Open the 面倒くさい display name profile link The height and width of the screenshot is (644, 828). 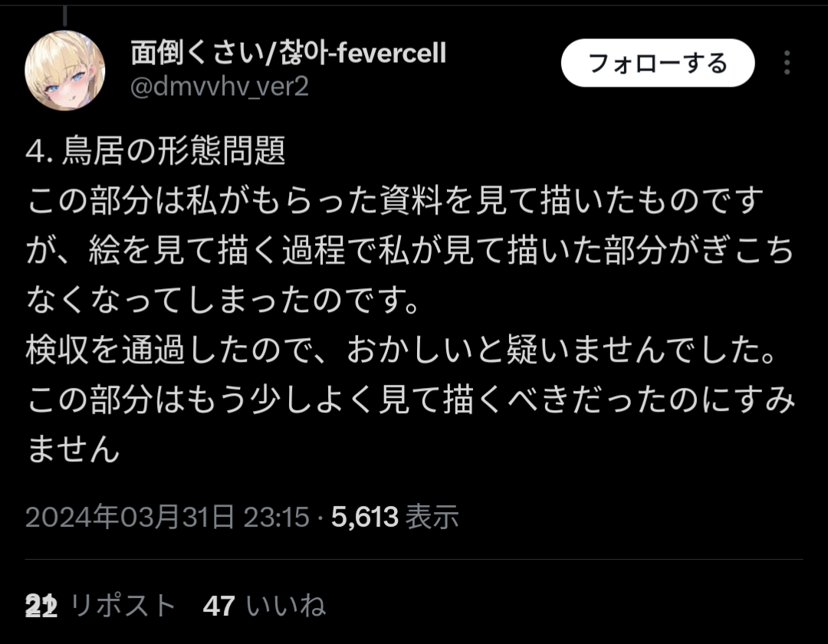[288, 53]
